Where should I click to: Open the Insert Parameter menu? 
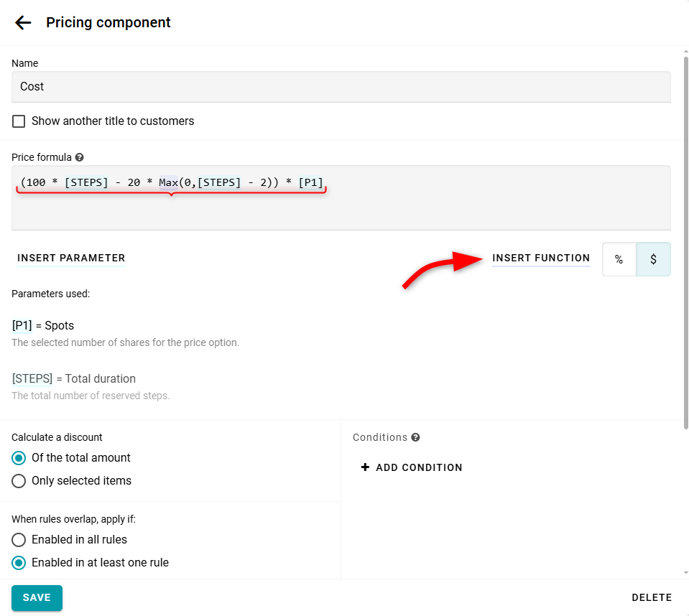click(71, 258)
